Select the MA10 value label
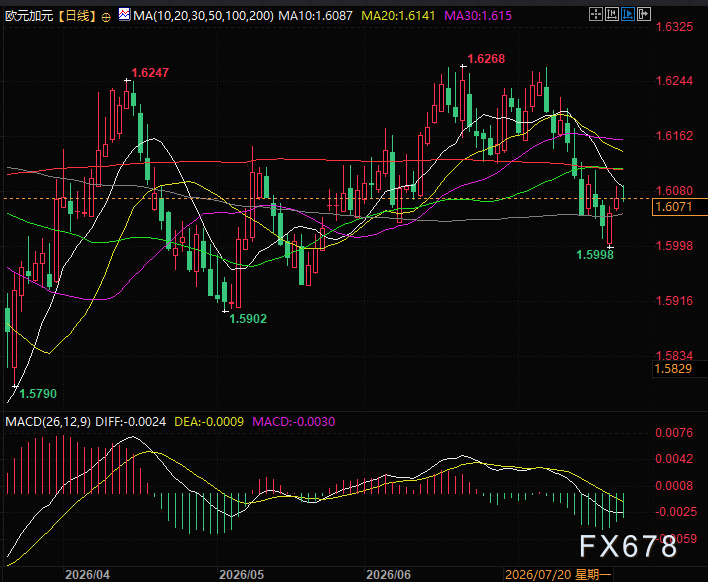The height and width of the screenshot is (582, 708). [315, 16]
